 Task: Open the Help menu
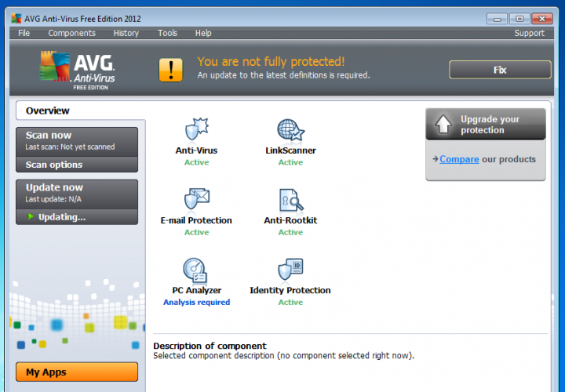tap(203, 33)
